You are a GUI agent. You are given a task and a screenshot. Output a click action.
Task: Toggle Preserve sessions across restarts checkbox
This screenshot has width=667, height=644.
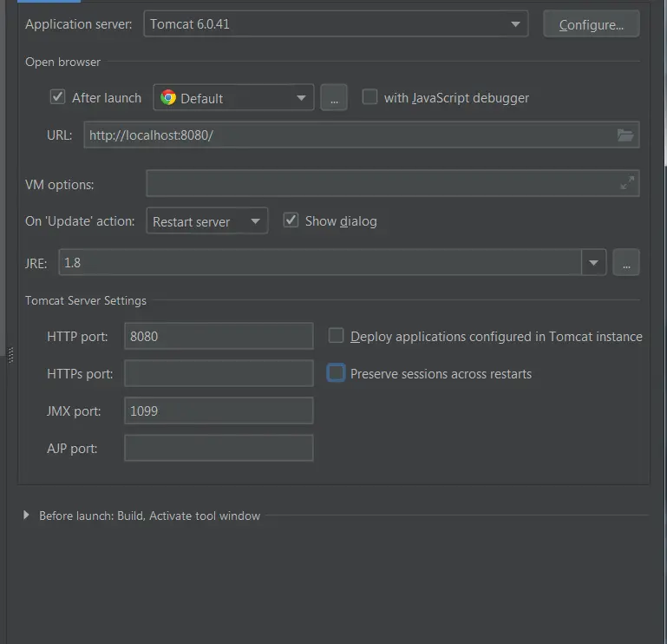(336, 373)
